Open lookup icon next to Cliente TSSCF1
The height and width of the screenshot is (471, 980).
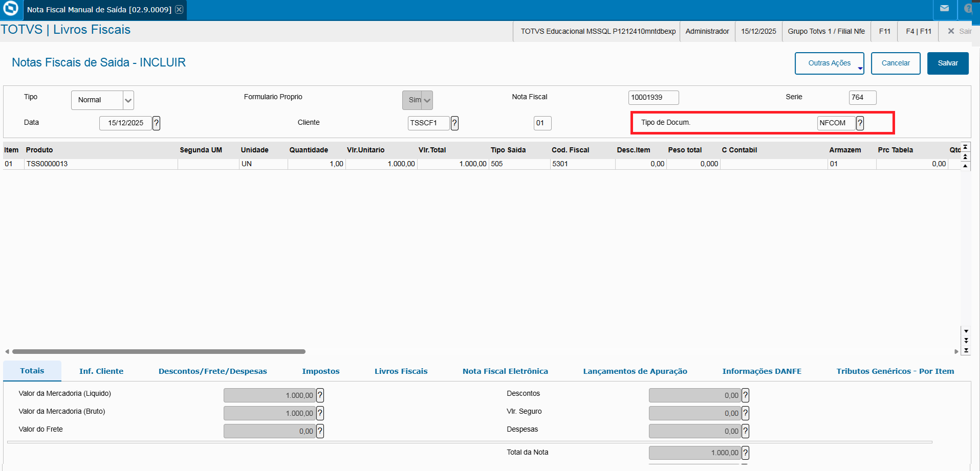click(454, 123)
